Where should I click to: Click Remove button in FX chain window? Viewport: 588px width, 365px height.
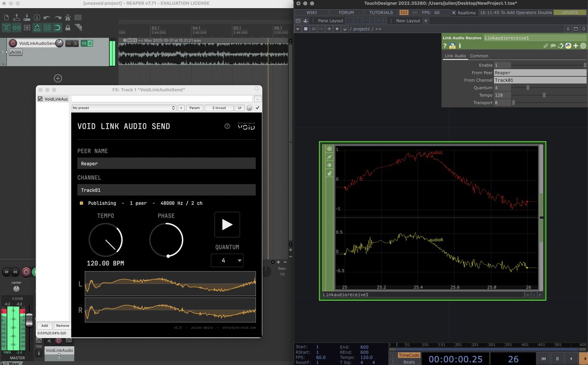[62, 325]
